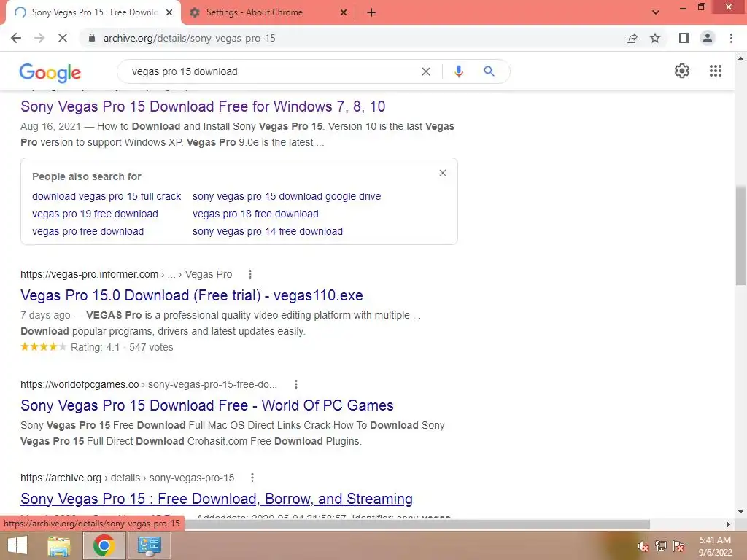This screenshot has width=747, height=560.
Task: Open the Chrome profile avatar
Action: [x=708, y=38]
